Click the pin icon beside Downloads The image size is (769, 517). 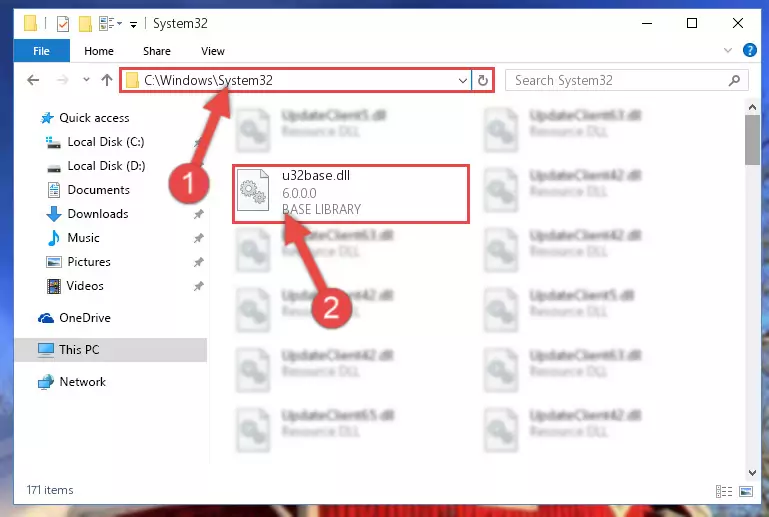pos(199,214)
